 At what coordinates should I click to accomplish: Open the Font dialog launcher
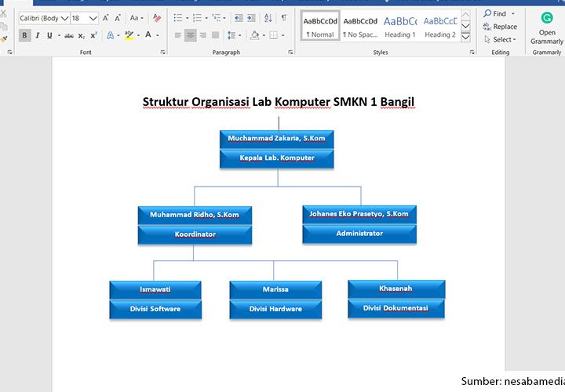tap(163, 53)
